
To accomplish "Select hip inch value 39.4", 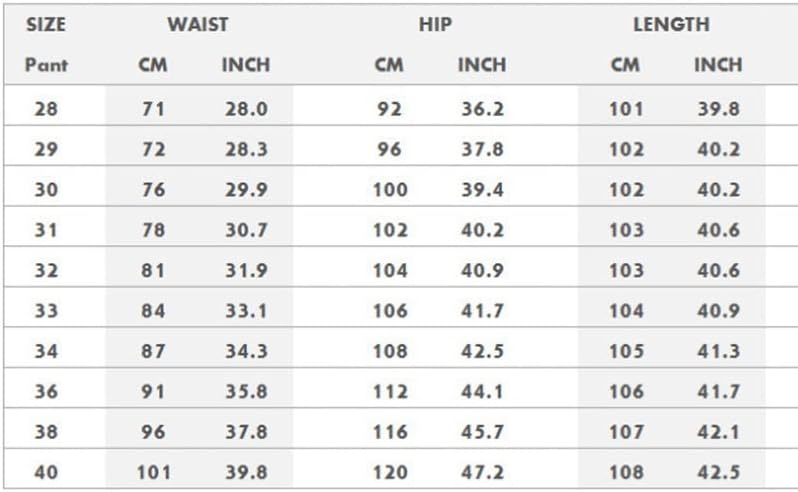I will (482, 190).
